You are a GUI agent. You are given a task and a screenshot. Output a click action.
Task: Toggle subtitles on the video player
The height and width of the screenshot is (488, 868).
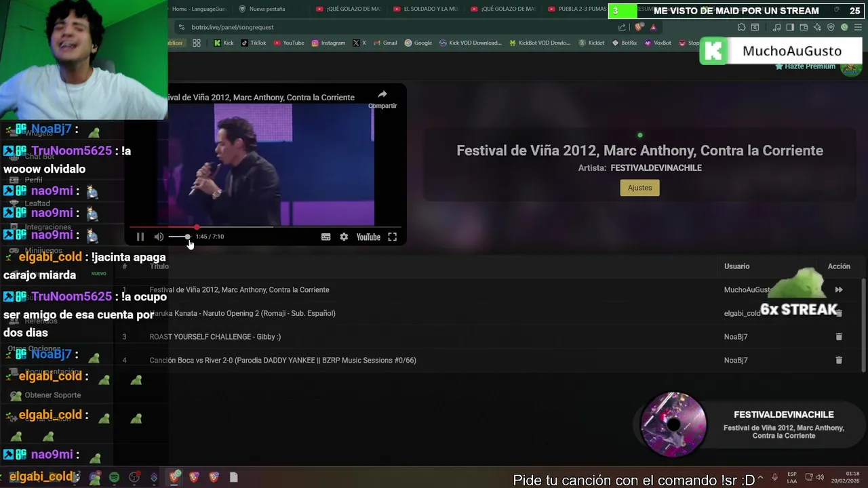(325, 237)
